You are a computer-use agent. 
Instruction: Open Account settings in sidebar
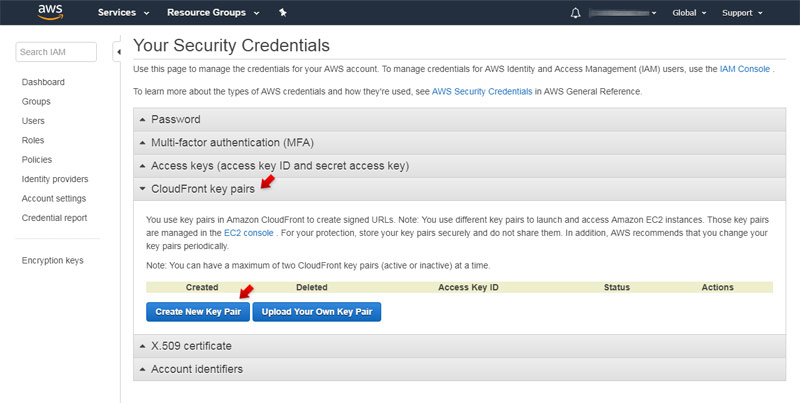pyautogui.click(x=54, y=198)
